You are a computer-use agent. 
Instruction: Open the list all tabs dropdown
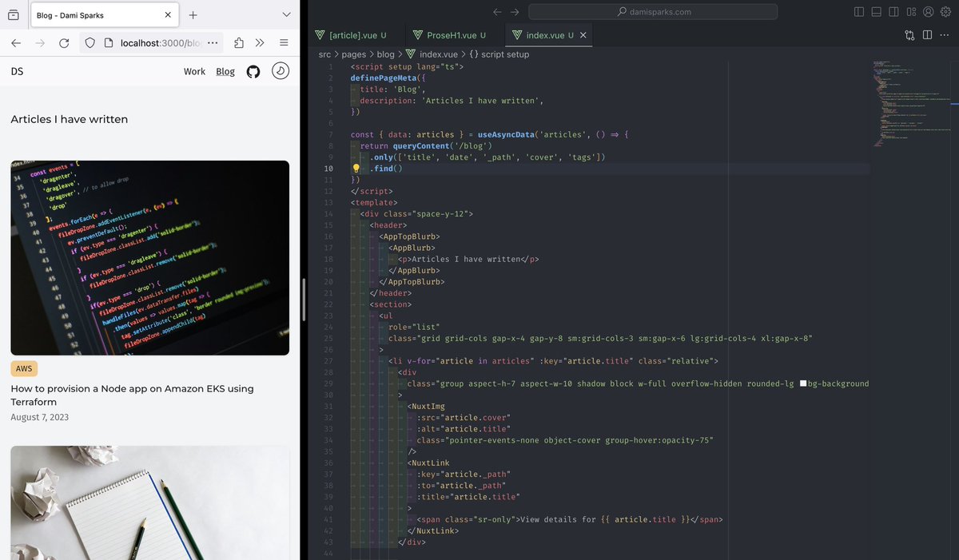click(x=286, y=15)
